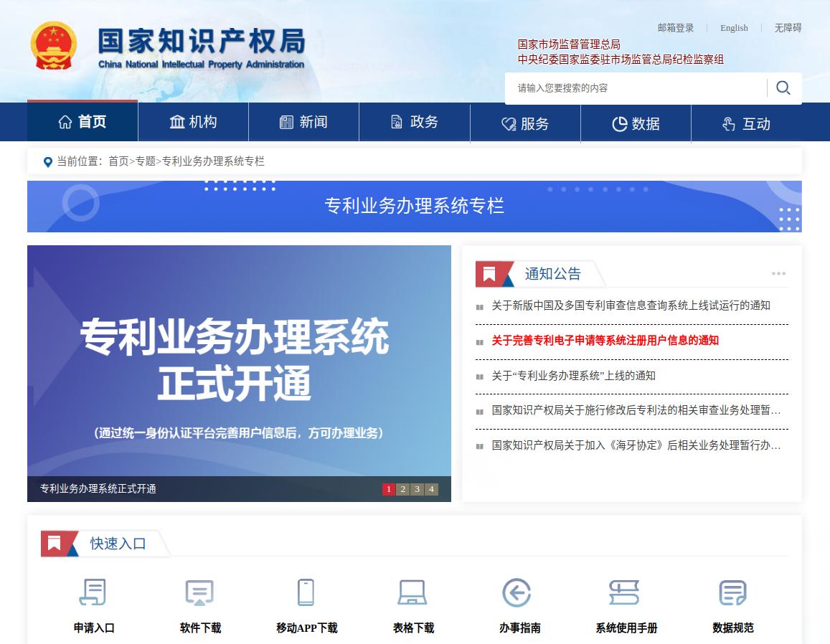
Task: Open the 软件下载 icon
Action: click(x=199, y=592)
